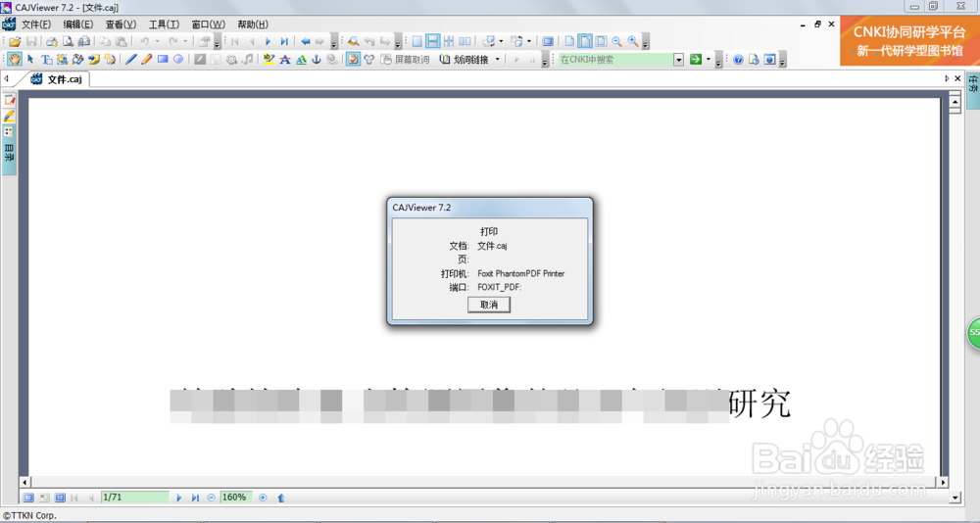Toggle the first layout icon in bottom bar

click(28, 498)
